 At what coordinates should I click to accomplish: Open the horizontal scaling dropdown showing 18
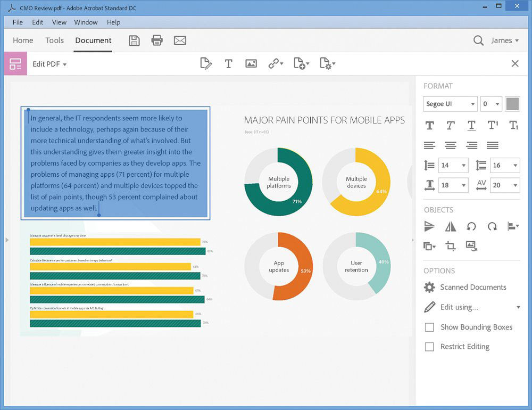(453, 185)
